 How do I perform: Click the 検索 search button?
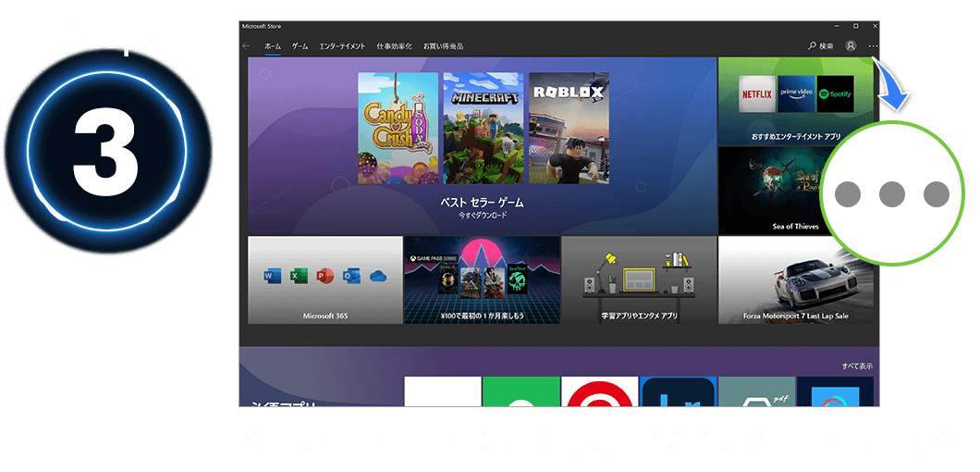click(x=821, y=45)
